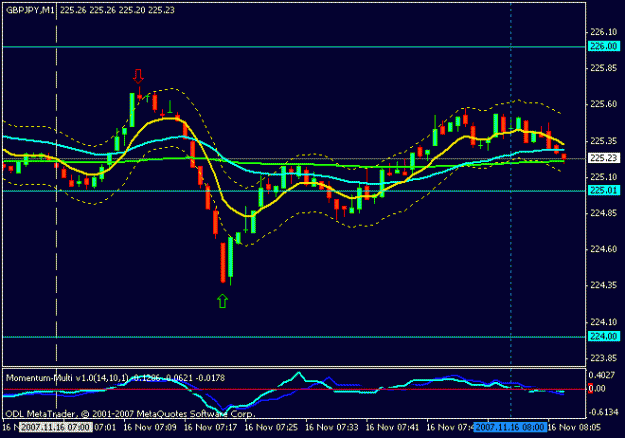Click the 16 Nov 07:33 time label
Viewport: 625px width, 438px height.
tap(332, 427)
